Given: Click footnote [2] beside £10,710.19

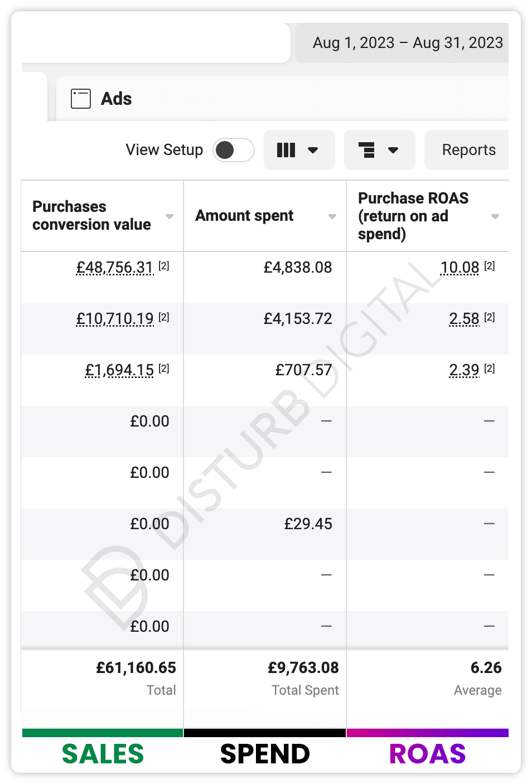Looking at the screenshot, I should [164, 317].
